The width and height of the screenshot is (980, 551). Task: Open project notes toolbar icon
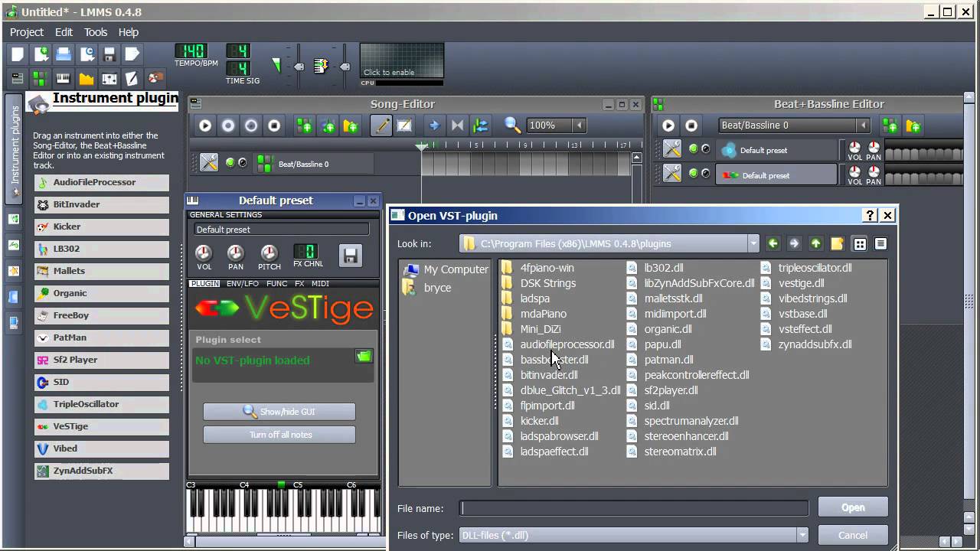132,78
